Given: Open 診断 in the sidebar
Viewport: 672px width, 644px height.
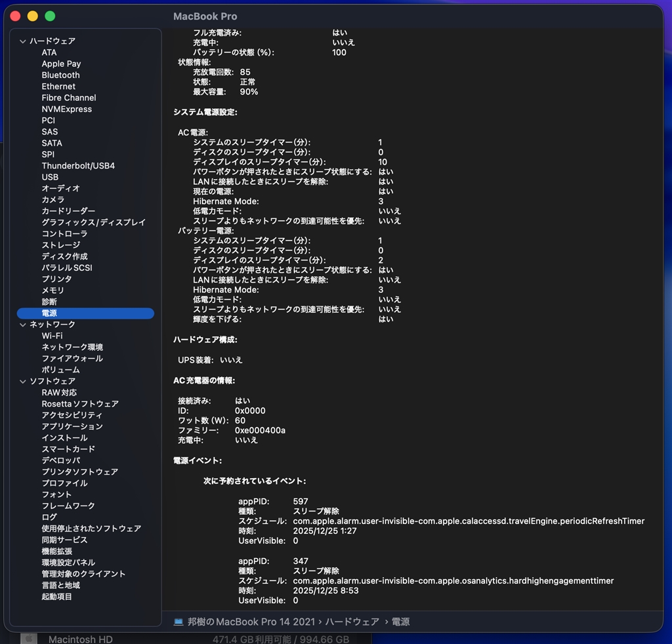Looking at the screenshot, I should click(x=49, y=302).
